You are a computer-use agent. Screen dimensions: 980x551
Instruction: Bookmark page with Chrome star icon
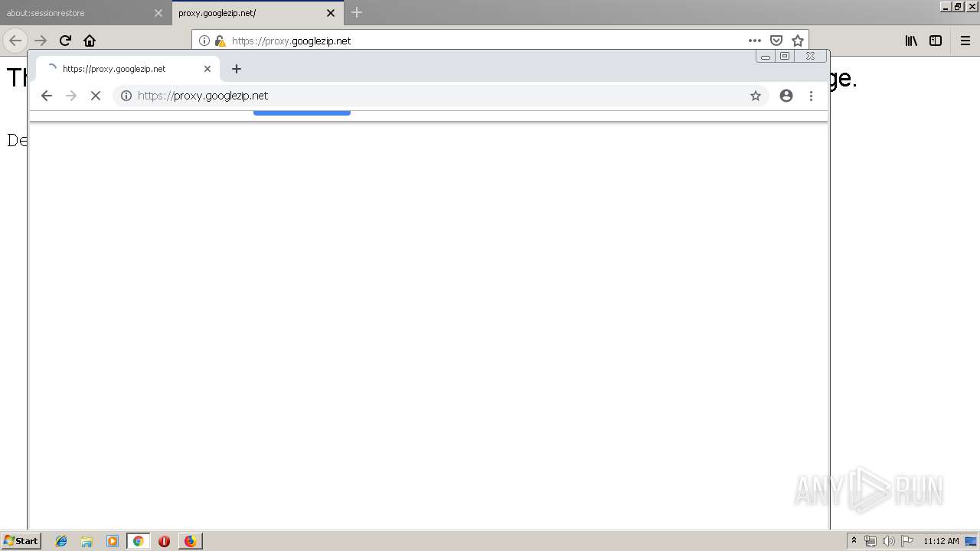click(756, 96)
